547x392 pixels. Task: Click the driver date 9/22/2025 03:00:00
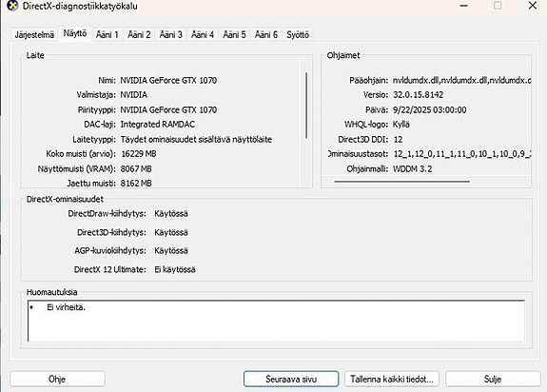pos(429,109)
